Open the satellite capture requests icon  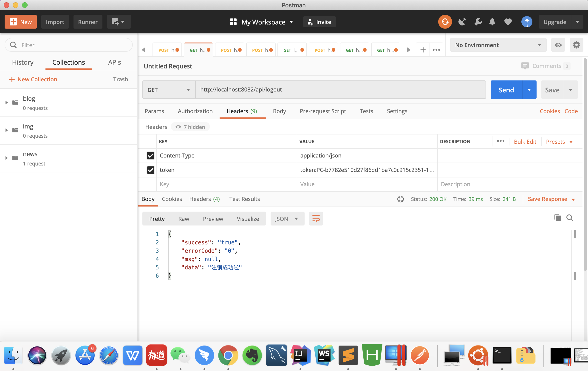[462, 22]
